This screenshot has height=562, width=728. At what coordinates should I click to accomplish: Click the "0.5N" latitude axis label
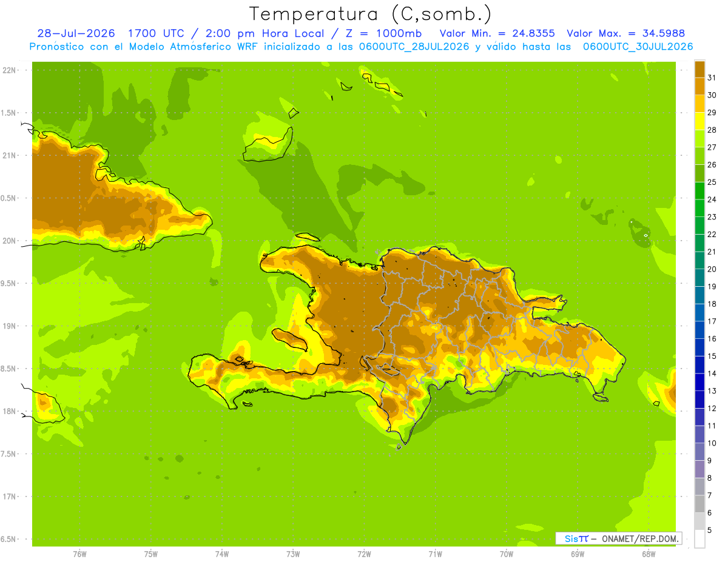[9, 198]
